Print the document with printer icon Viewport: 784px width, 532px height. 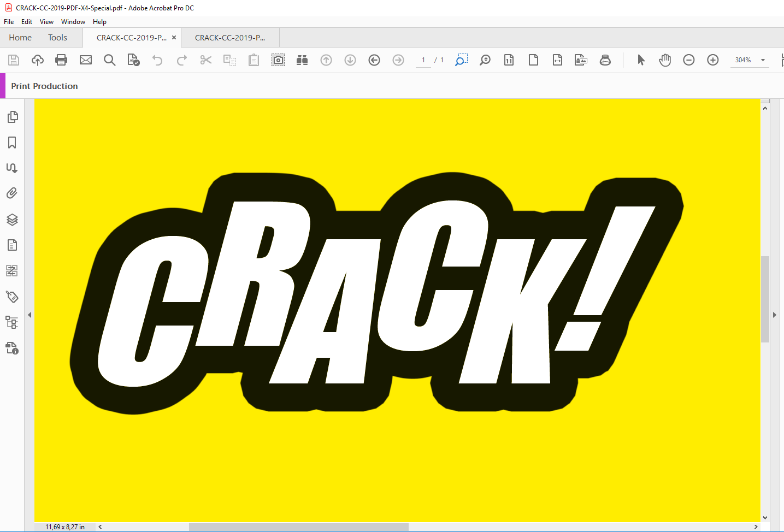click(61, 60)
